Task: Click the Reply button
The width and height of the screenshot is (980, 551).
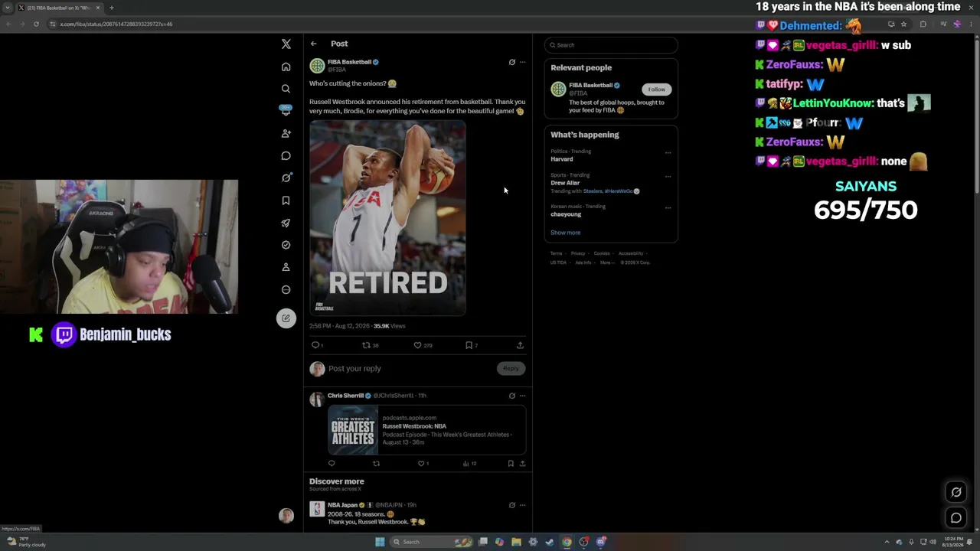Action: click(x=511, y=369)
